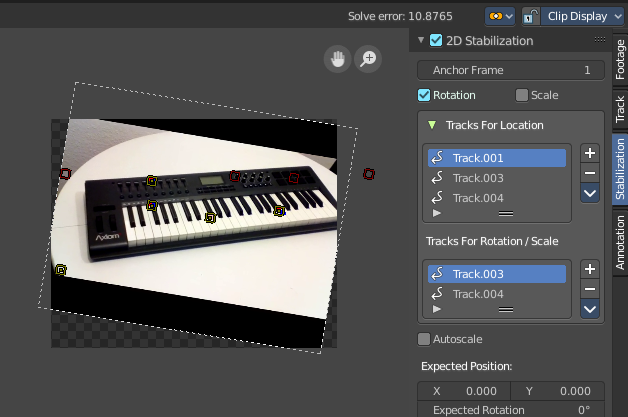The image size is (628, 417).
Task: Click Tracks For Rotation / Scale label
Action: [492, 241]
